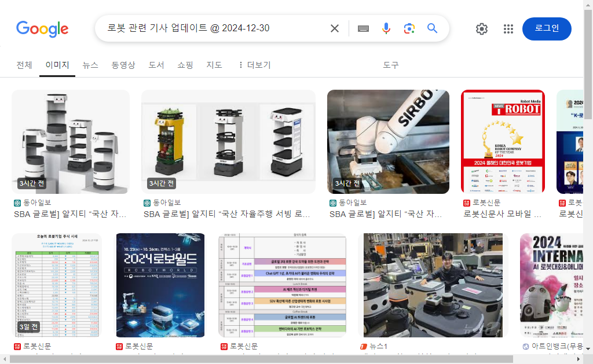593x364 pixels.
Task: Click 동아일보 favicon under first image
Action: tap(17, 203)
